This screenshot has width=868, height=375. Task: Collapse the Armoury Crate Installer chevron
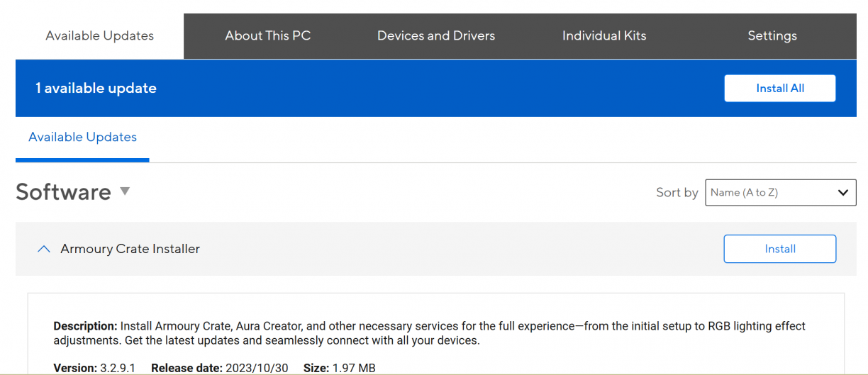pos(43,249)
